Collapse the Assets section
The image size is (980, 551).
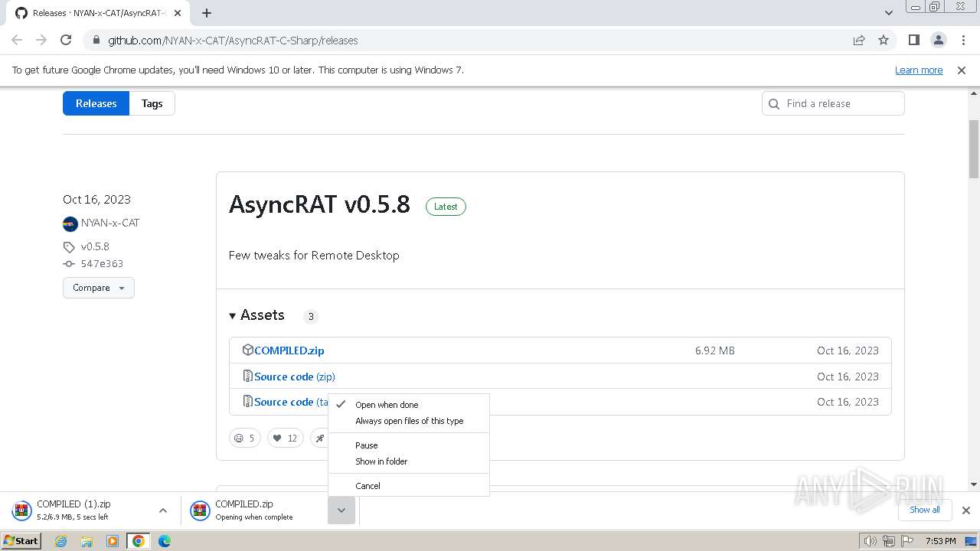click(256, 315)
